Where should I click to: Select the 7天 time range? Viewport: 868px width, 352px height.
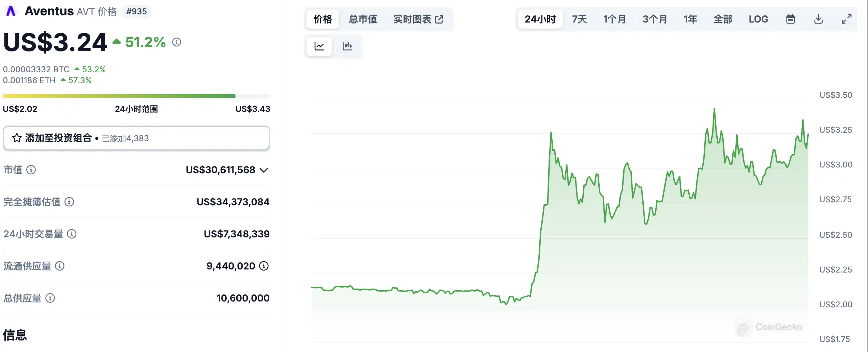click(579, 19)
